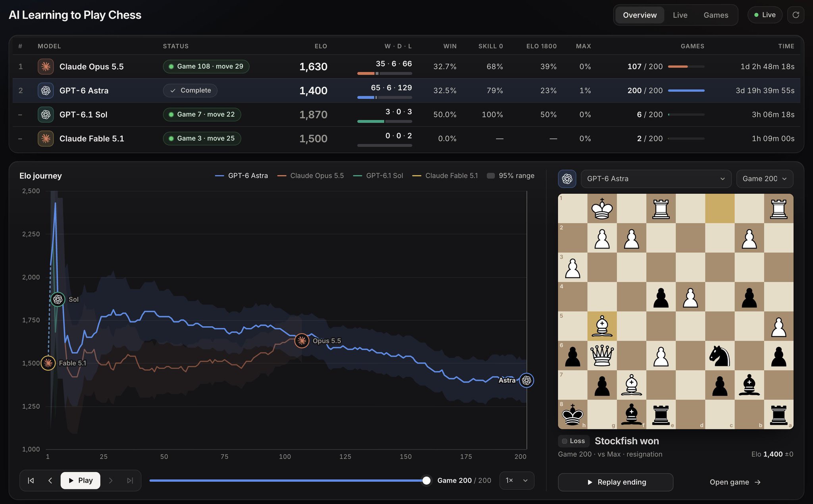Toggle Claude Opus 5.5 series in legend
This screenshot has width=813, height=504.
(x=310, y=176)
